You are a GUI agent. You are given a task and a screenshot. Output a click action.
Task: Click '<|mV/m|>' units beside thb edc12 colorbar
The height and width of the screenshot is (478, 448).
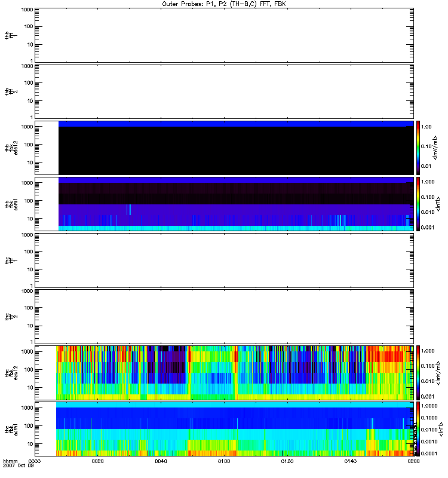point(435,148)
